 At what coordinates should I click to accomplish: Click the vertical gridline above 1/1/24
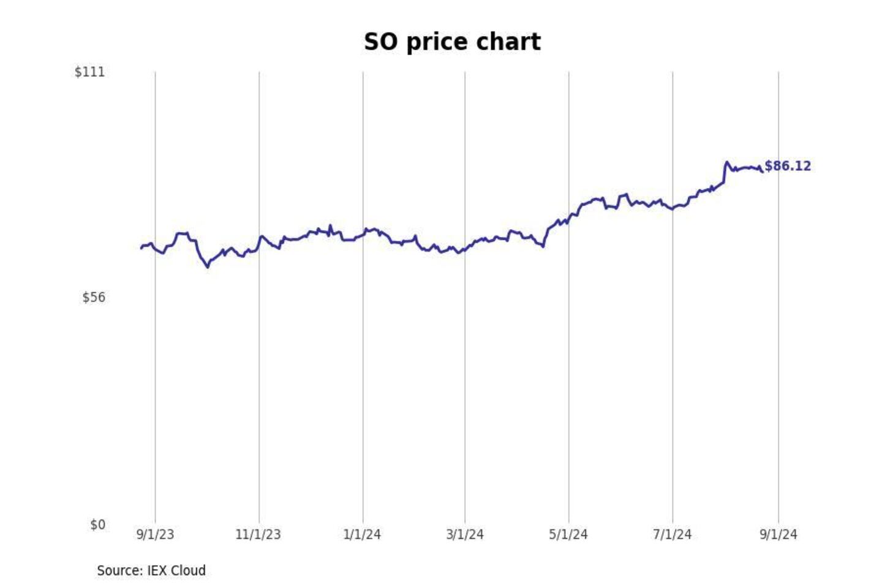(x=363, y=367)
